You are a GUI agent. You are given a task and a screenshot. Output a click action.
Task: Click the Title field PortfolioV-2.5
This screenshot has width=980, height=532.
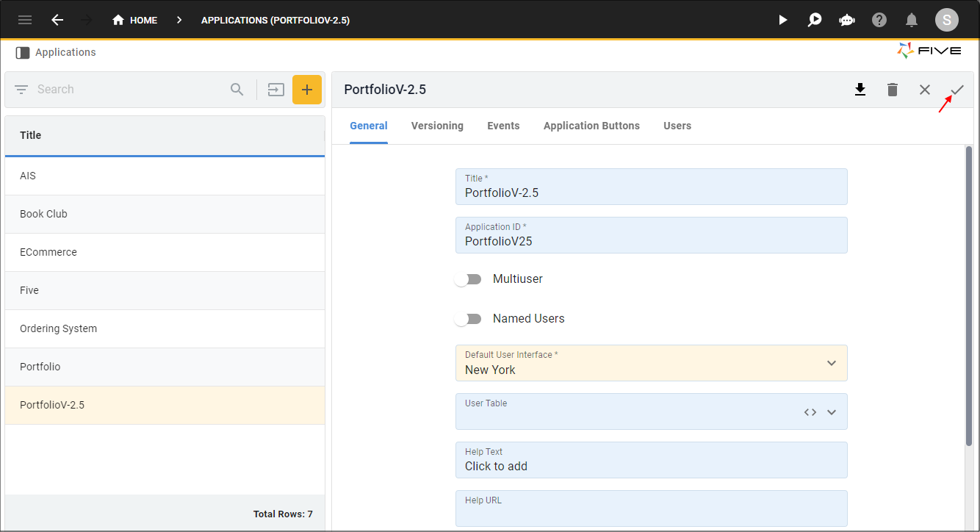coord(652,187)
